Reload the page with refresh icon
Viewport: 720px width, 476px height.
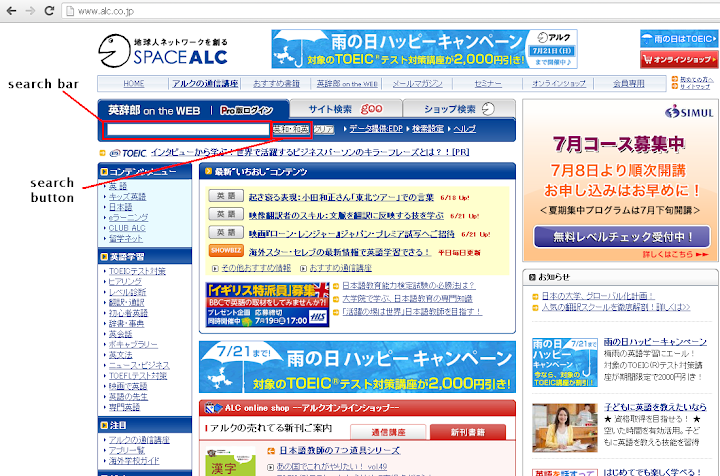click(x=49, y=11)
